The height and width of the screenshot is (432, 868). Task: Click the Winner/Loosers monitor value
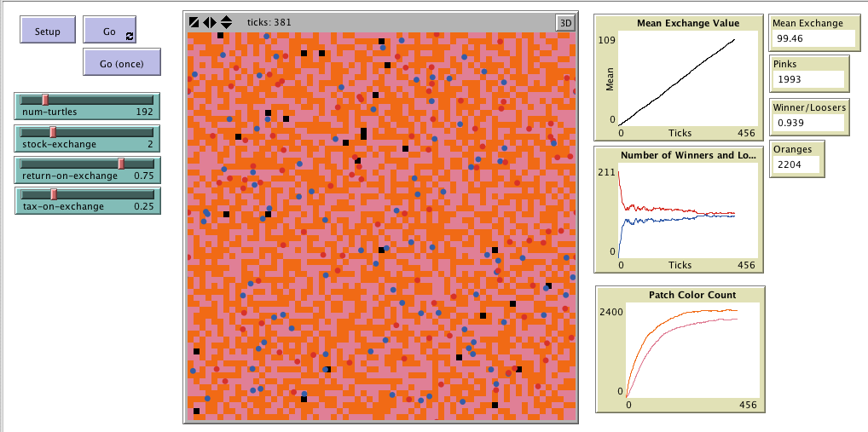point(807,123)
